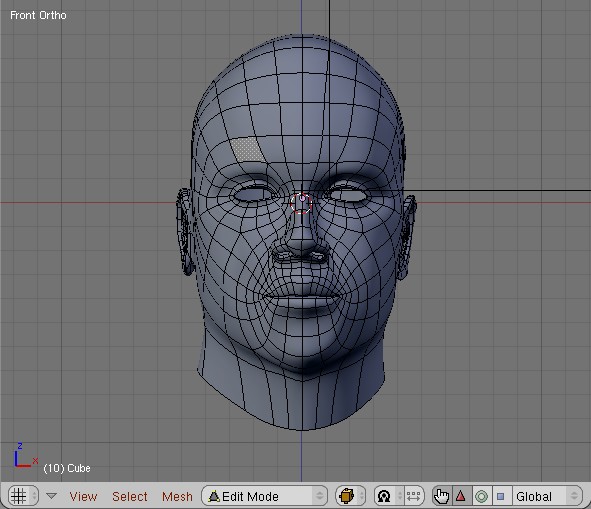
Task: Click the "(10) Cube" object name label
Action: 67,468
